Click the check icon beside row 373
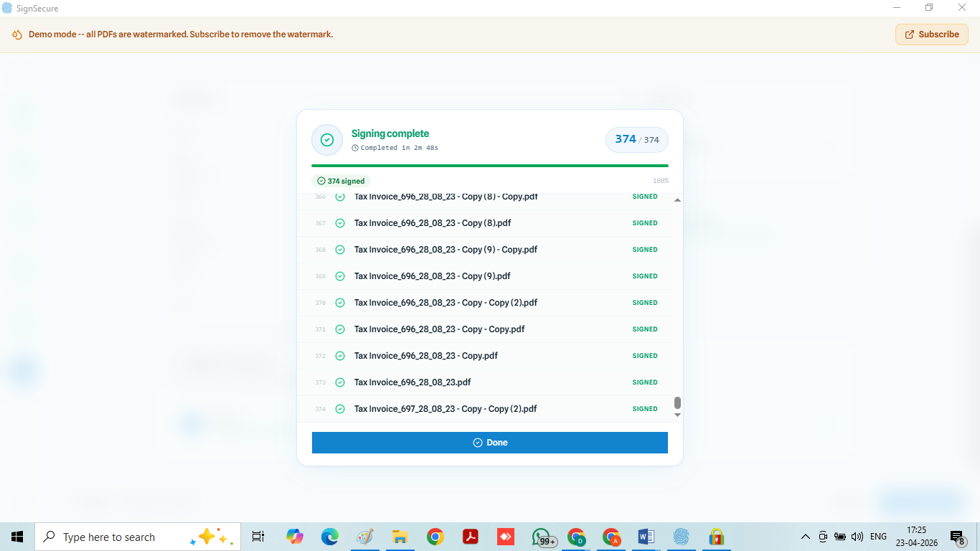 [x=340, y=382]
